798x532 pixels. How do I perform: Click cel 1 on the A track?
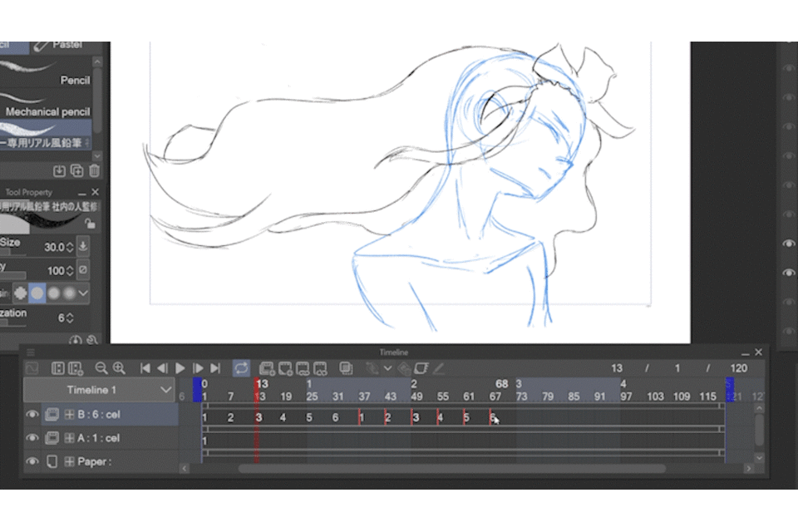(x=204, y=441)
